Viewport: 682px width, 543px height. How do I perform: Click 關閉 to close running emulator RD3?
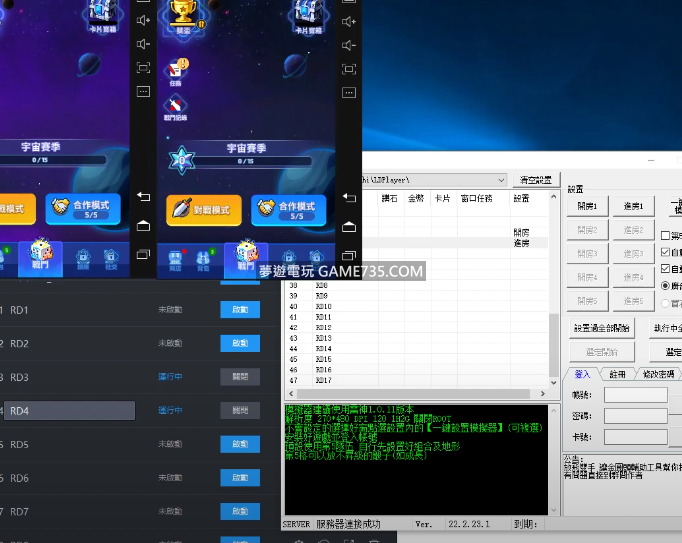[239, 377]
